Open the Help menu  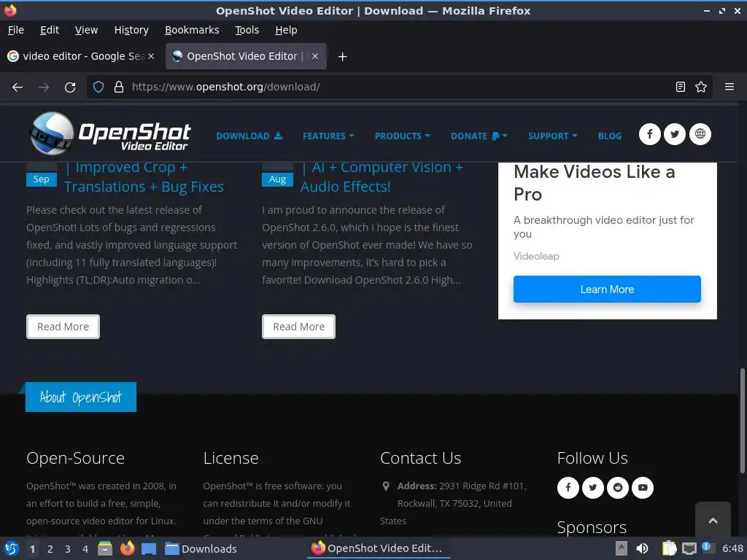(286, 30)
